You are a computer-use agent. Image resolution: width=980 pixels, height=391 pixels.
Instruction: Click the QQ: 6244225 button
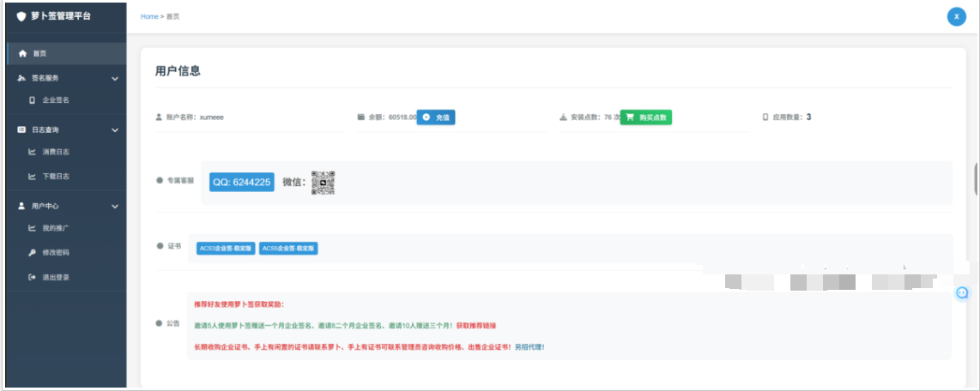click(241, 183)
